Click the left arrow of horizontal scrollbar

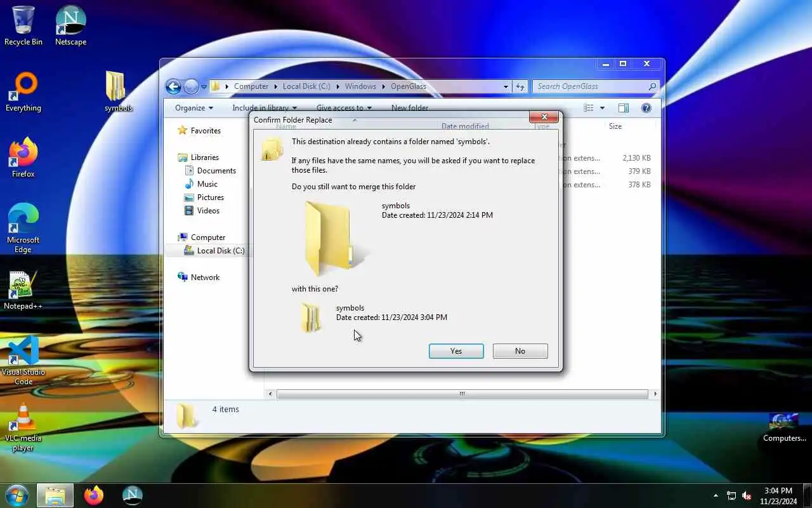coord(271,394)
